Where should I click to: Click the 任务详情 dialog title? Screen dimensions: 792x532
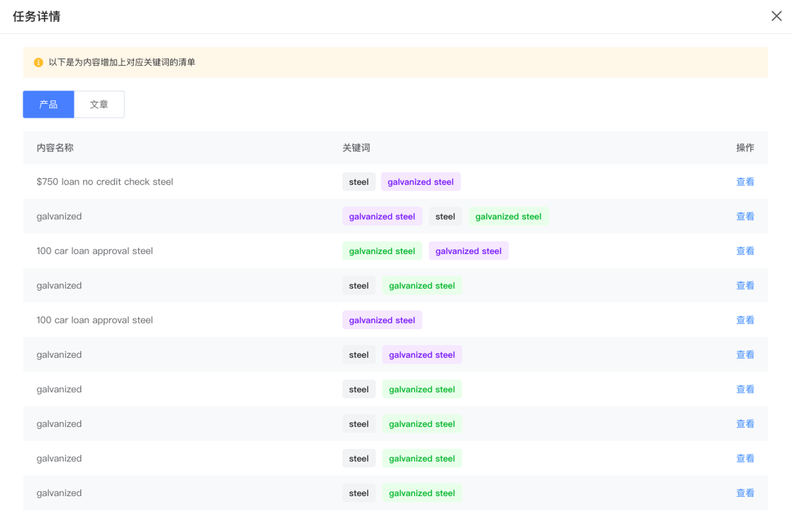tap(37, 17)
